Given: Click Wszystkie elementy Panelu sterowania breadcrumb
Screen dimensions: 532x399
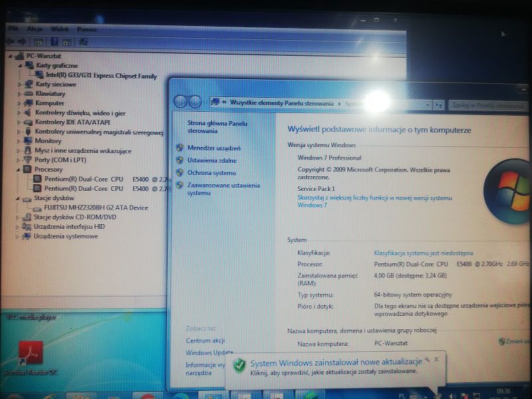Looking at the screenshot, I should click(x=281, y=103).
